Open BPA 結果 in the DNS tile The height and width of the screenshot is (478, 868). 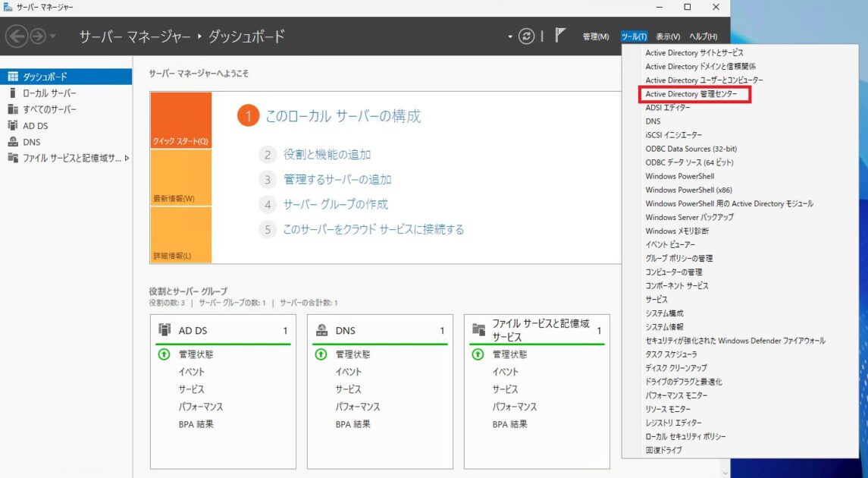(x=353, y=424)
